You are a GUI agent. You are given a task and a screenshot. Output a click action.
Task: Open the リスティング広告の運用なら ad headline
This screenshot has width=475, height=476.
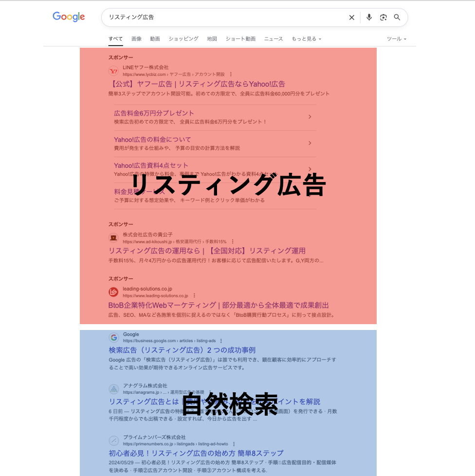207,251
